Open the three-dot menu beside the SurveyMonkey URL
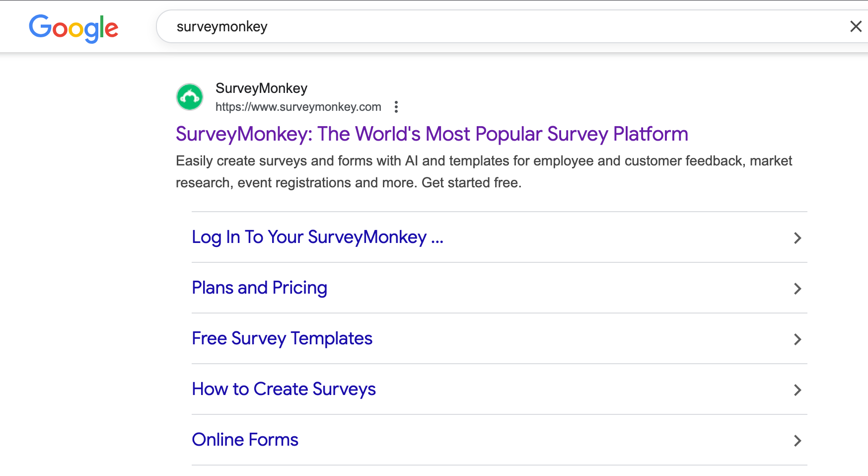The image size is (868, 476). pos(396,107)
